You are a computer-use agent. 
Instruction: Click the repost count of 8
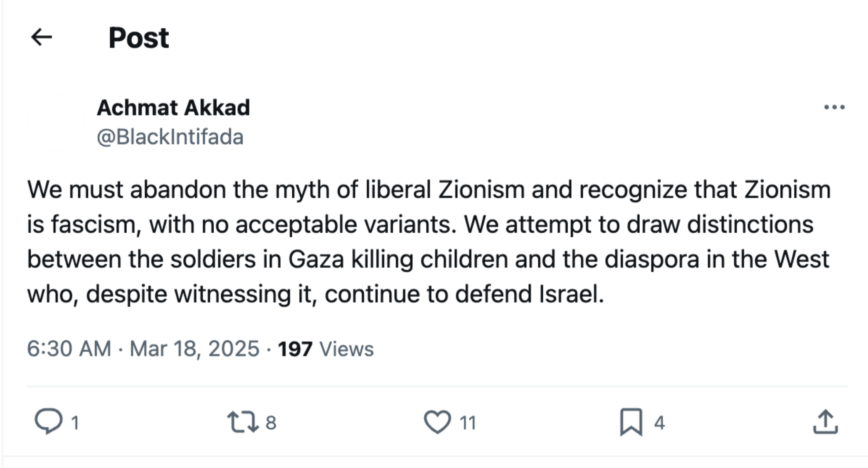pos(271,423)
